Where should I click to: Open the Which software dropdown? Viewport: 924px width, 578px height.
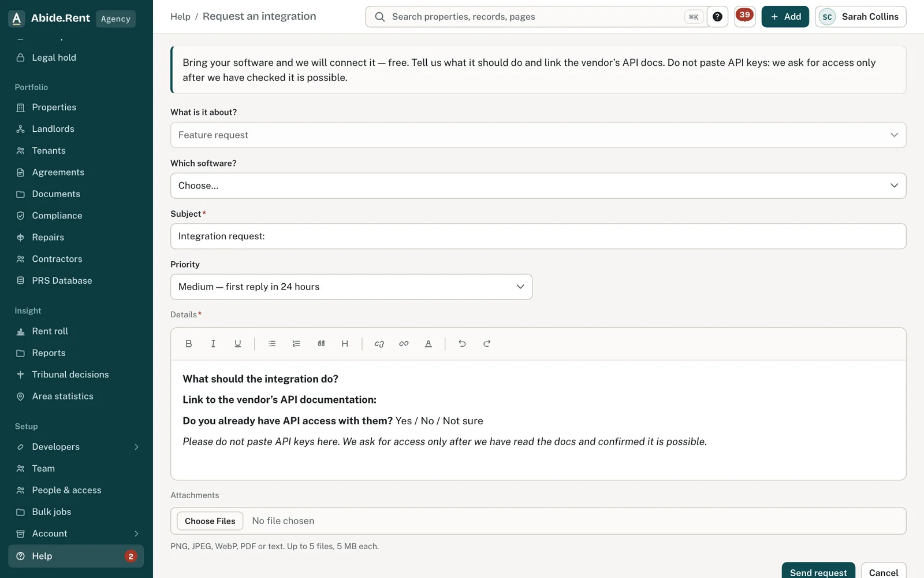[538, 186]
